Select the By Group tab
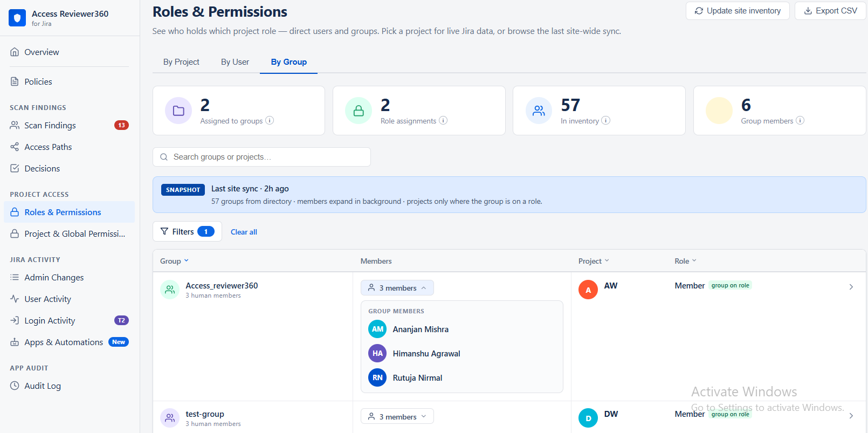The image size is (868, 433). tap(289, 62)
